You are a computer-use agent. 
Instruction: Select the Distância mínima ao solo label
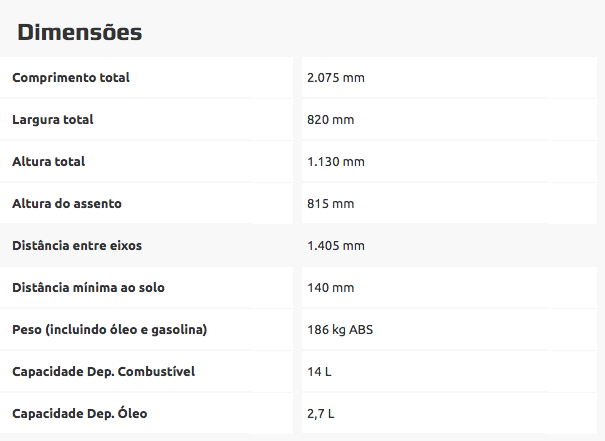(88, 287)
